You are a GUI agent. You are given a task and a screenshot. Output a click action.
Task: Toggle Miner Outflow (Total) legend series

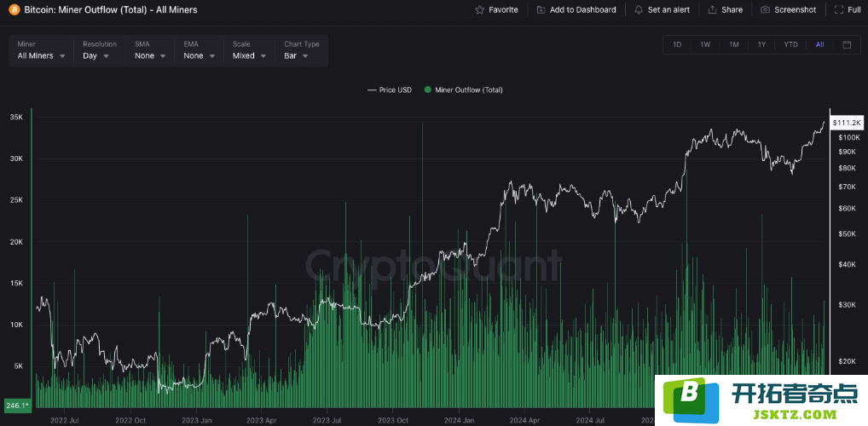pos(463,89)
